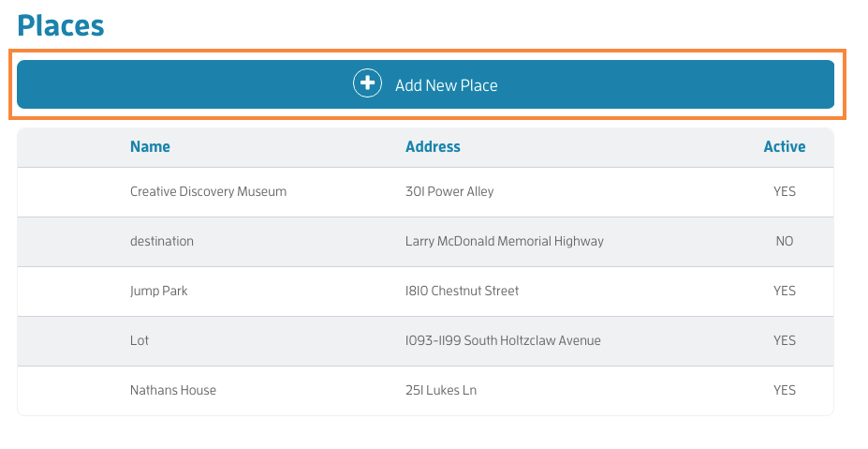Image resolution: width=868 pixels, height=449 pixels.
Task: Sort by Active column header
Action: (785, 146)
